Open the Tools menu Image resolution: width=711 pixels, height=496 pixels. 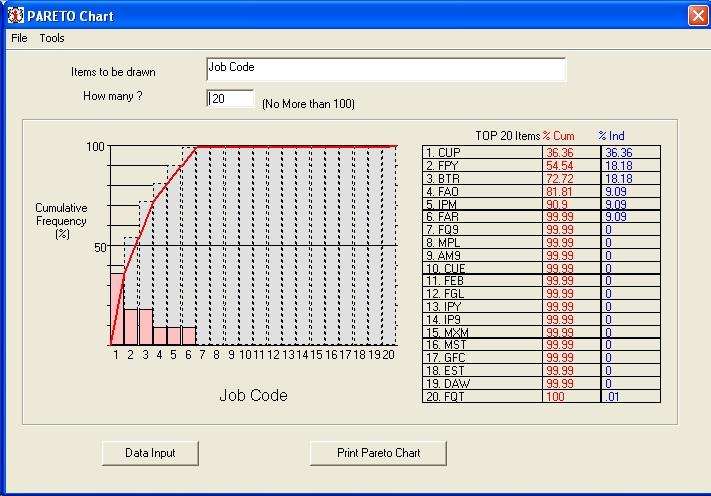tap(52, 38)
